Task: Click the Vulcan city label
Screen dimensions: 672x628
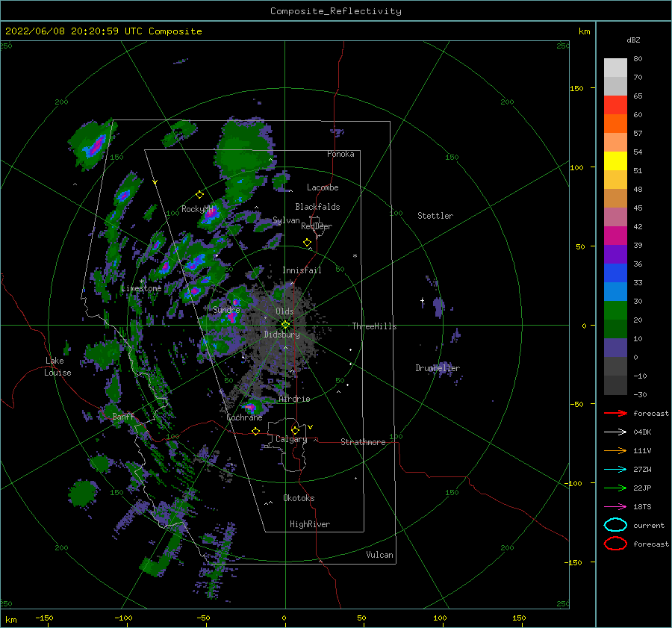Action: (x=380, y=555)
